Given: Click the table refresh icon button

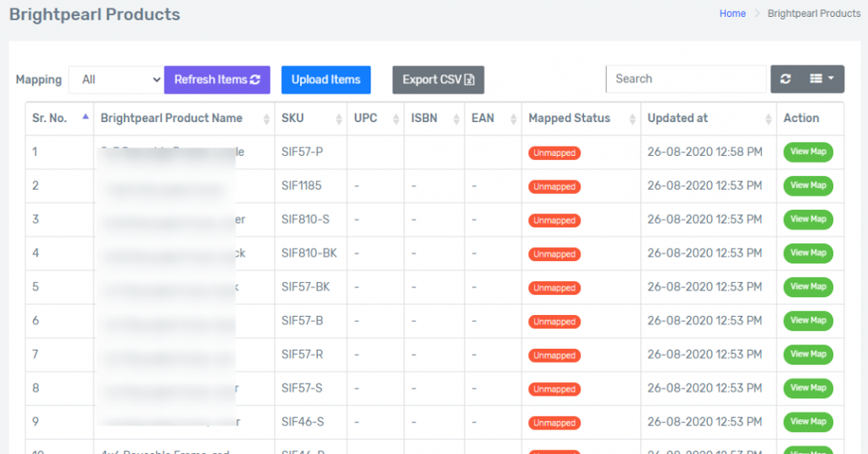Looking at the screenshot, I should [786, 79].
